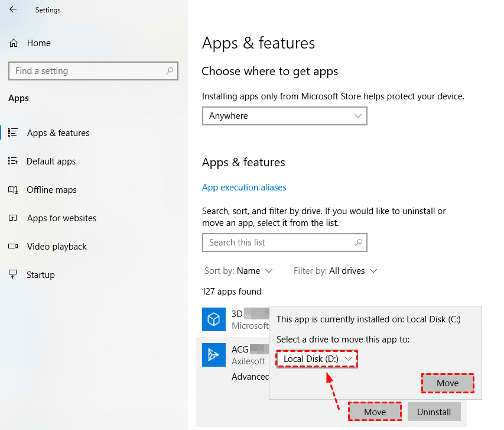Click the Apps for websites icon
Viewport: 504px width, 430px height.
(x=13, y=218)
